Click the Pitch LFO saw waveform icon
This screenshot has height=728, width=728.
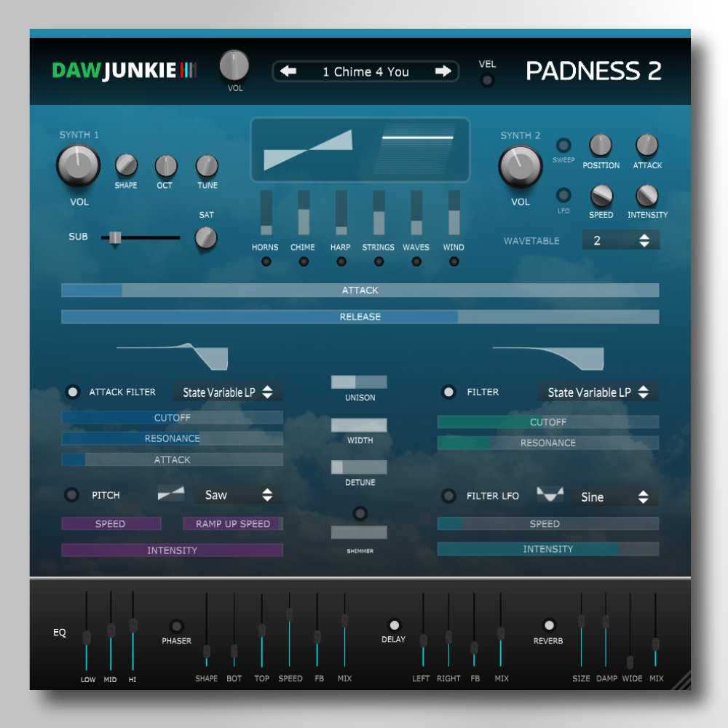[x=171, y=495]
